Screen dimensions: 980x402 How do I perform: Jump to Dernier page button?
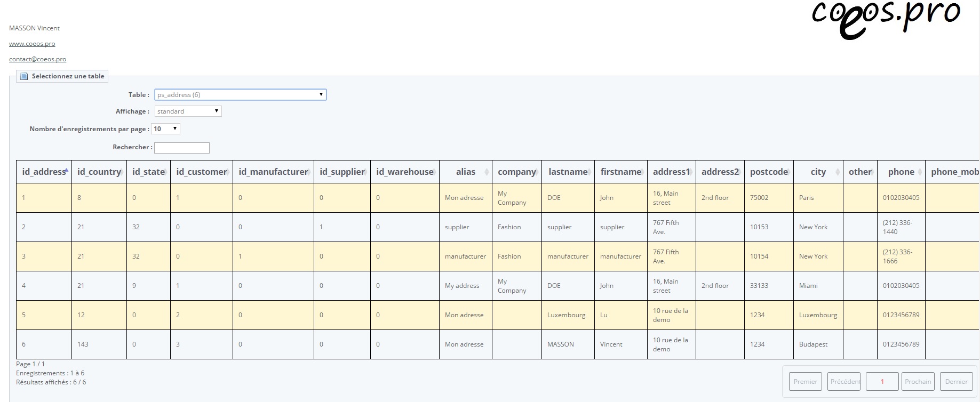[956, 382]
